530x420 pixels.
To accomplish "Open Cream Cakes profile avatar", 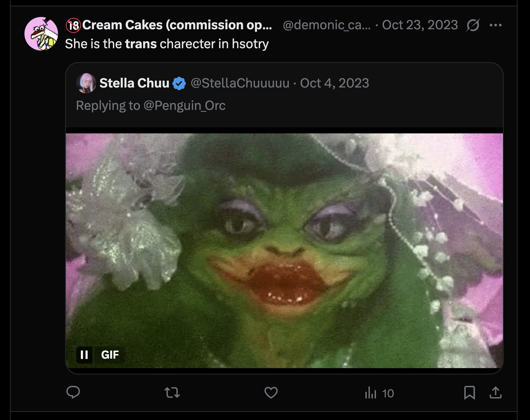I will point(41,34).
